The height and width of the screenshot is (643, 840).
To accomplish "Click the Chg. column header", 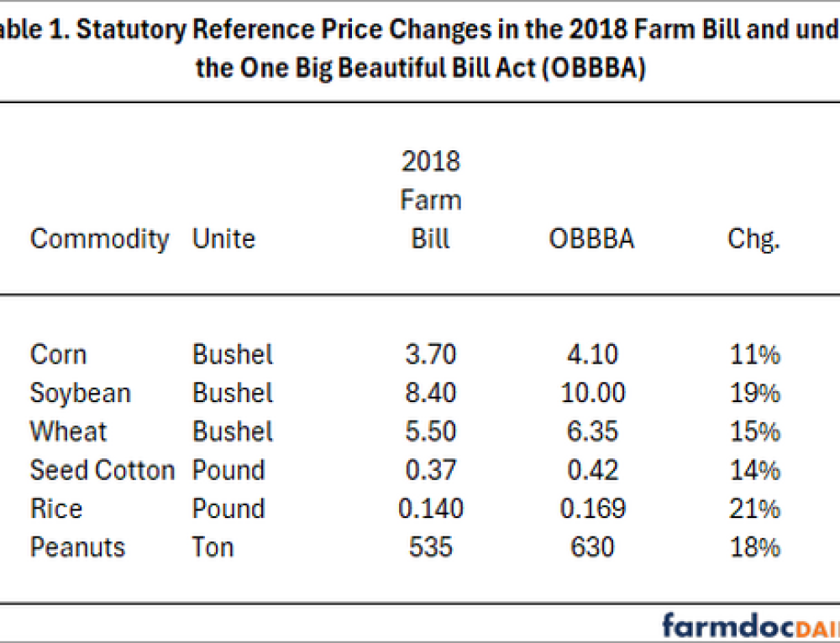I will [753, 239].
